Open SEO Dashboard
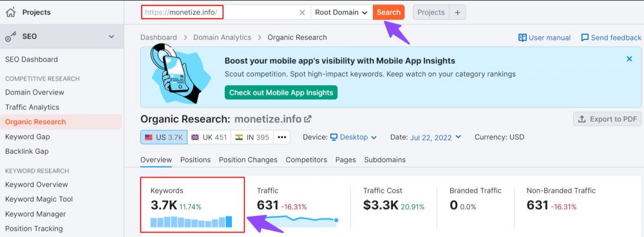Image resolution: width=644 pixels, height=237 pixels. coord(31,59)
